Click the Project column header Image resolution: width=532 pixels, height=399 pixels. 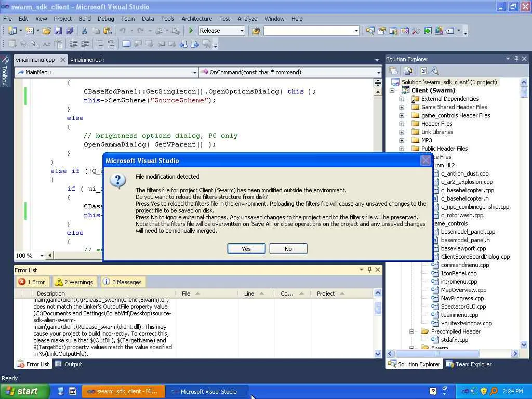(x=342, y=294)
